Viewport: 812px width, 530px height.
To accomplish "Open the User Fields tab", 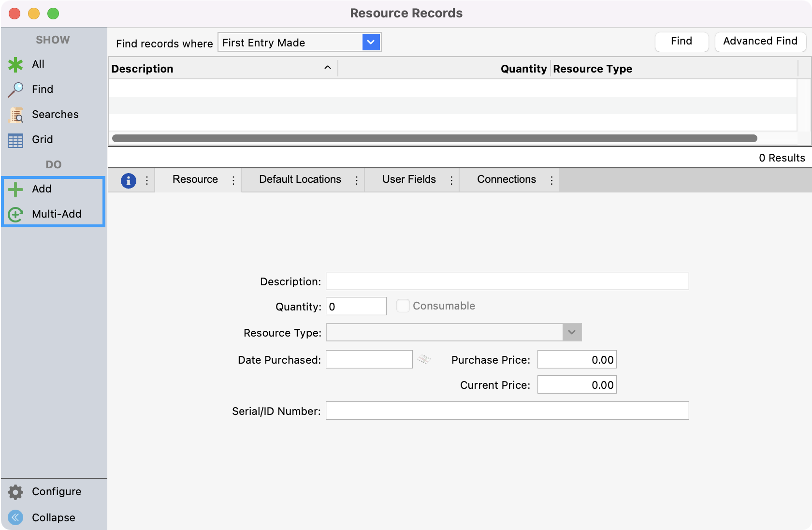I will pyautogui.click(x=409, y=179).
